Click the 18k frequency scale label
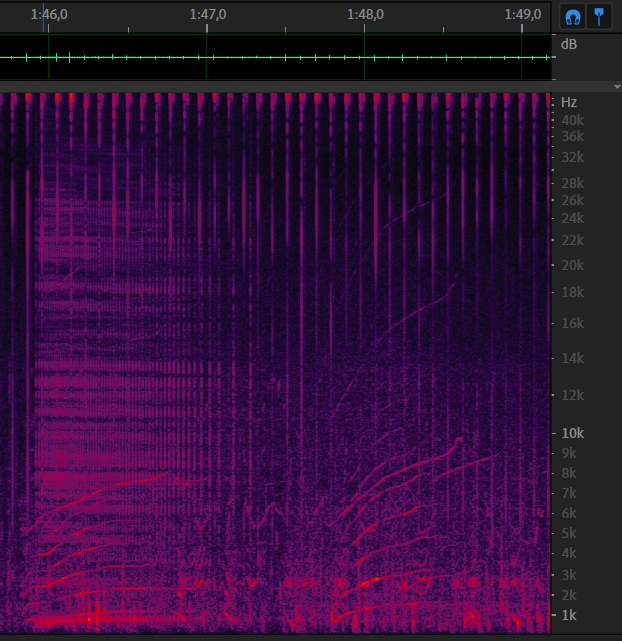 [573, 292]
